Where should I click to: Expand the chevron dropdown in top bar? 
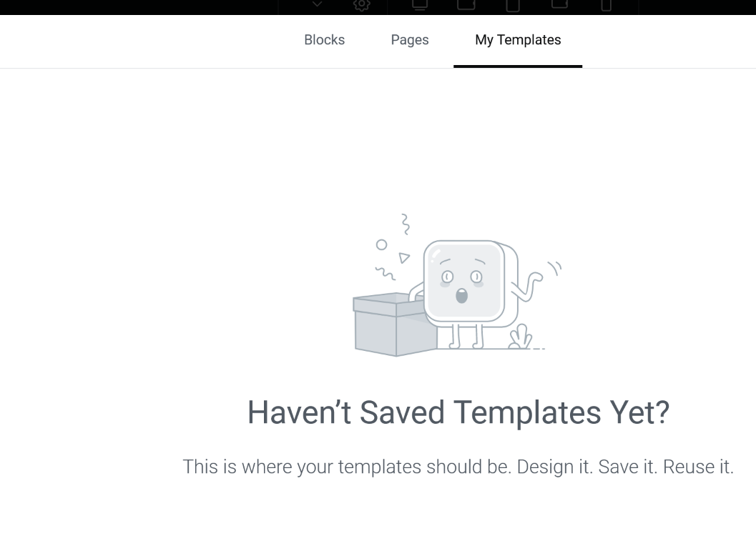[317, 4]
